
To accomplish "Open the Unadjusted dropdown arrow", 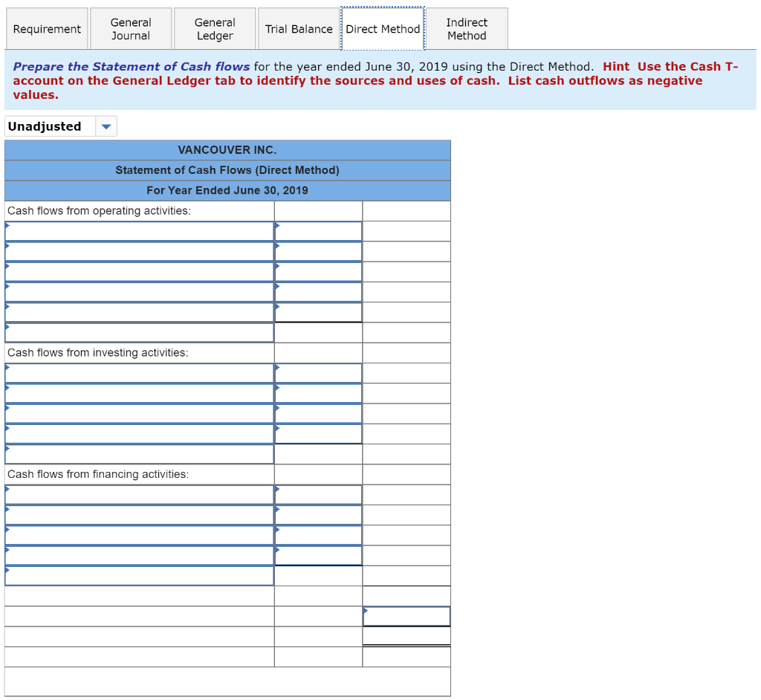I will 106,126.
